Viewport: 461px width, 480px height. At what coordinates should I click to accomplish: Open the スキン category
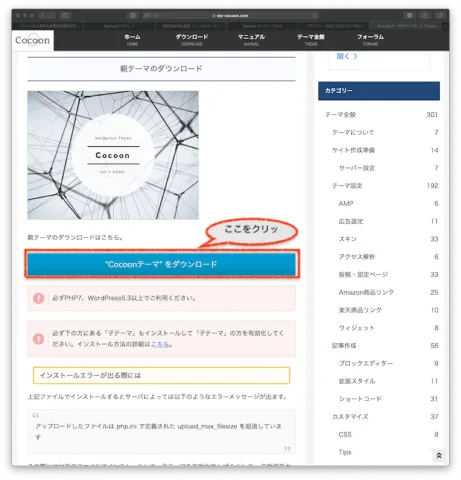pyautogui.click(x=348, y=239)
